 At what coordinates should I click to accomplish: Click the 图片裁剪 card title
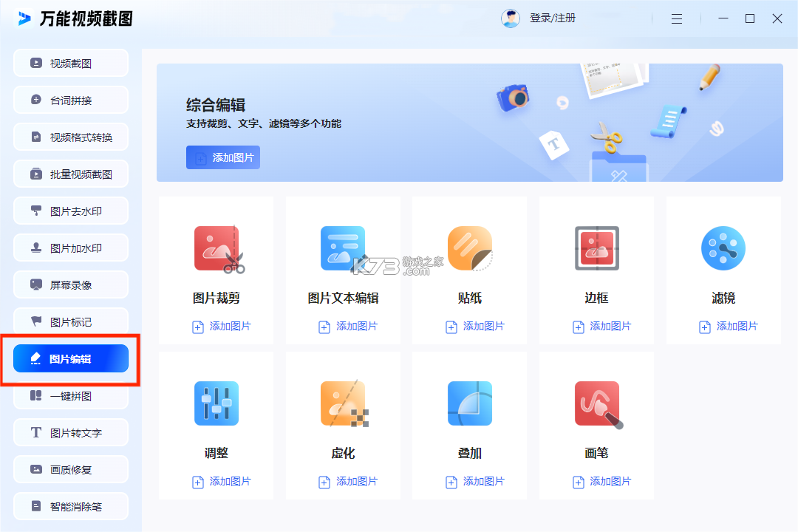[216, 298]
